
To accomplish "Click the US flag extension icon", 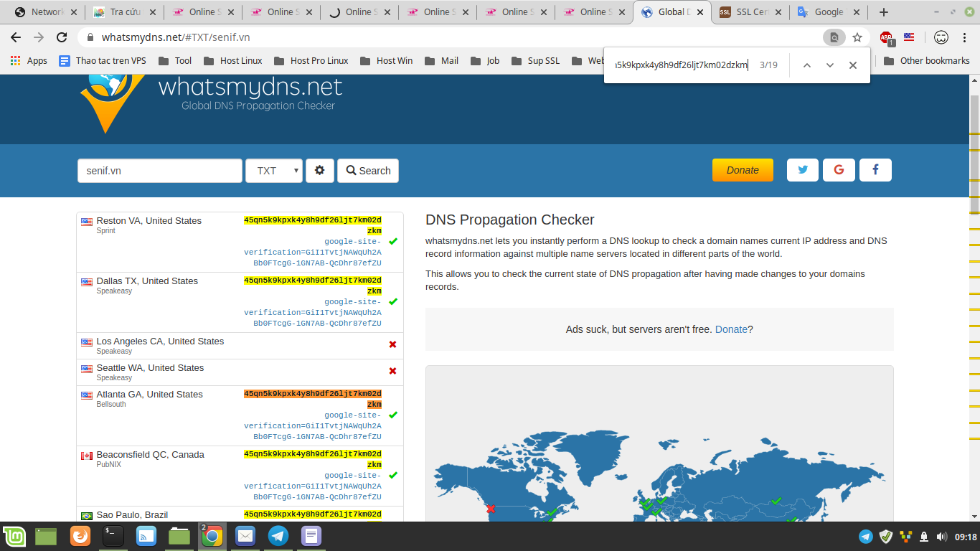I will (x=909, y=37).
